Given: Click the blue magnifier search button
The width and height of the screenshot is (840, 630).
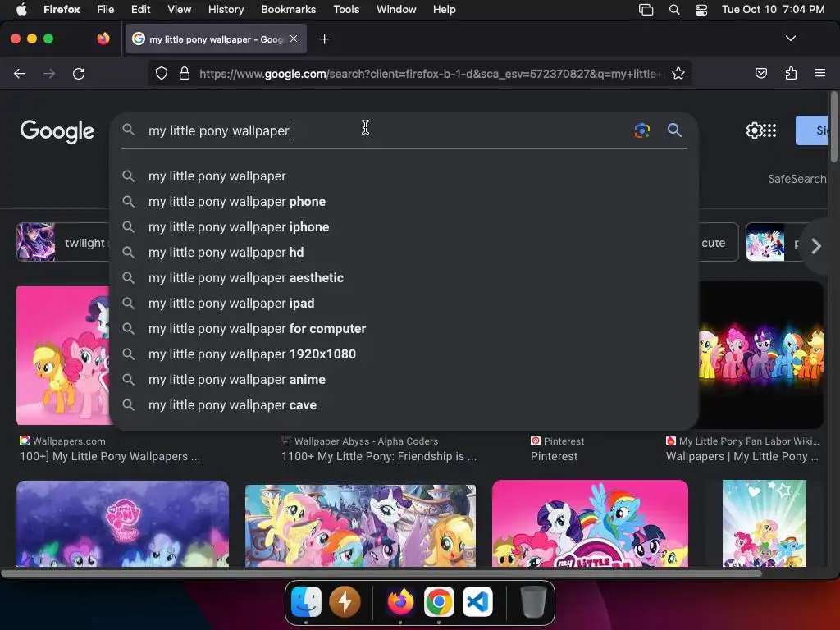Looking at the screenshot, I should click(x=674, y=130).
